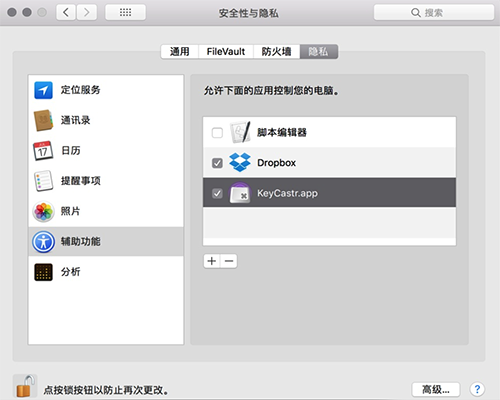This screenshot has height=400, width=500.
Task: Select the 照片 photos icon
Action: point(43,211)
